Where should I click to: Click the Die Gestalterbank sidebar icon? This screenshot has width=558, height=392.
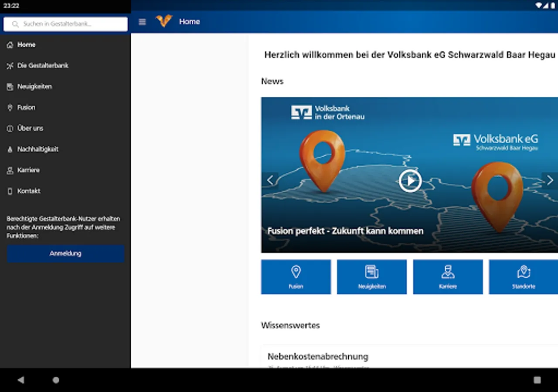(x=10, y=66)
